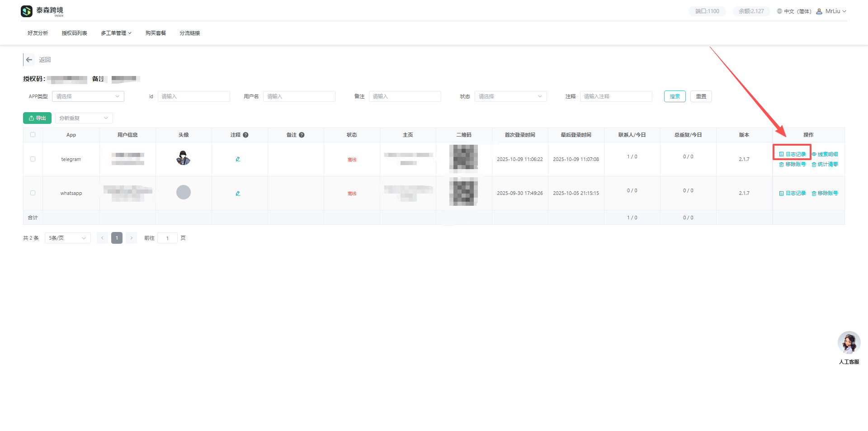Viewport: 868px width, 431px height.
Task: Open the 分析重复 dropdown
Action: [84, 118]
